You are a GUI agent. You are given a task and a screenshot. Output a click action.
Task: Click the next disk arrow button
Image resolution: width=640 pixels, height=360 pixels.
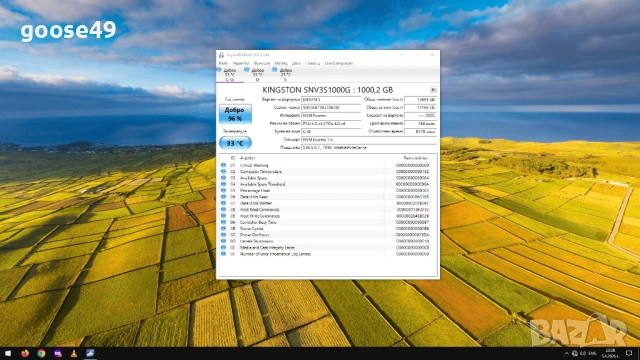(433, 89)
